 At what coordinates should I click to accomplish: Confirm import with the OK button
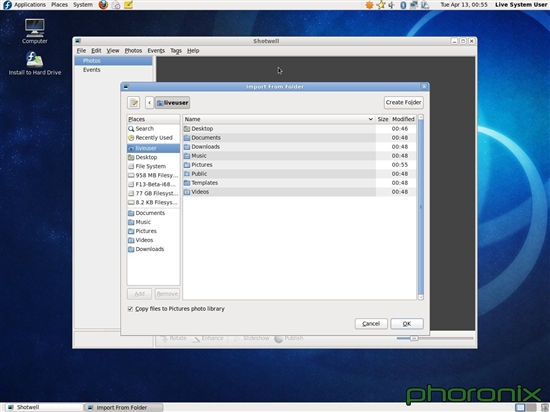click(407, 324)
